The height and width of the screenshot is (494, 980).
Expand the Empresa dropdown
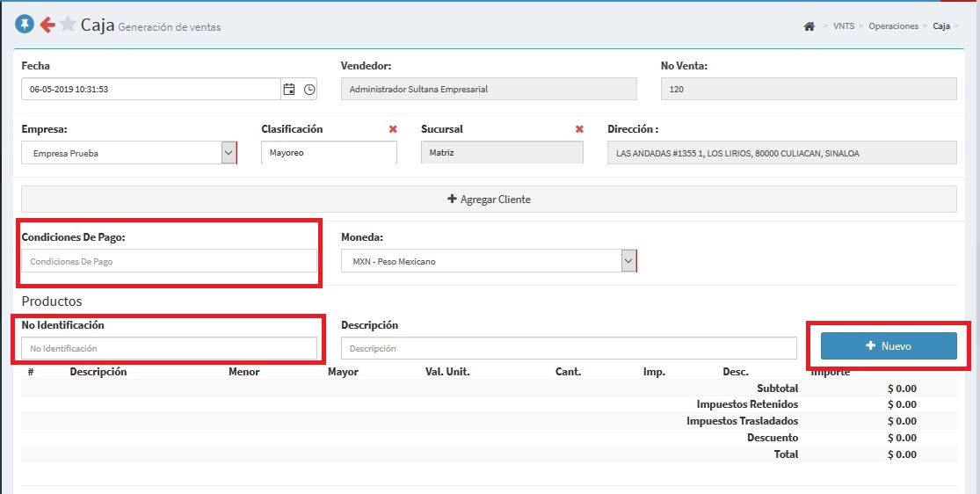(229, 153)
